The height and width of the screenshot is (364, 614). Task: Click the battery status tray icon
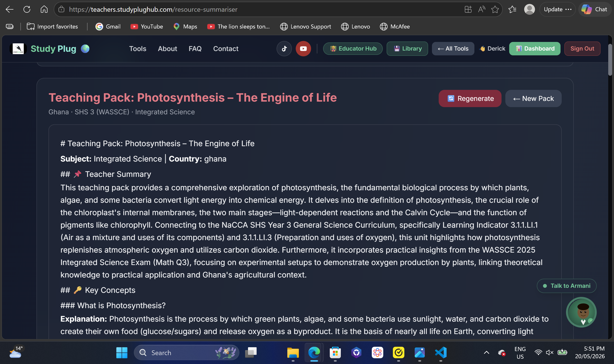coord(562,352)
